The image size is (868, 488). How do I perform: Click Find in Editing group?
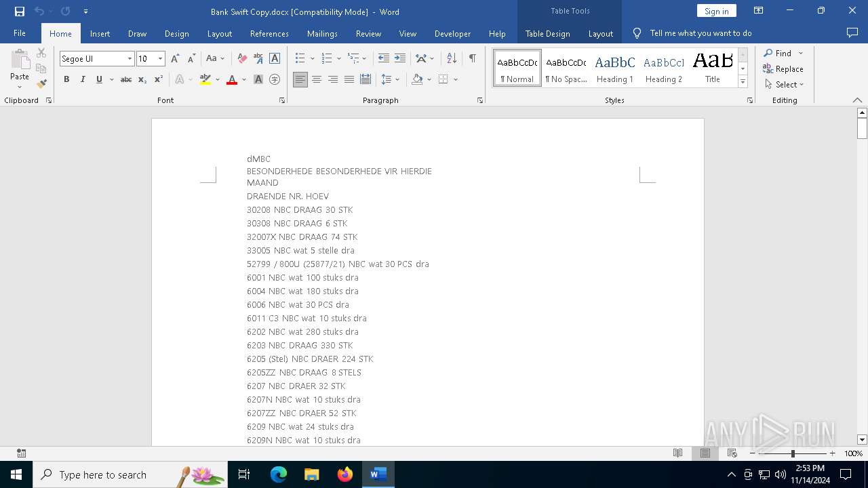click(777, 53)
